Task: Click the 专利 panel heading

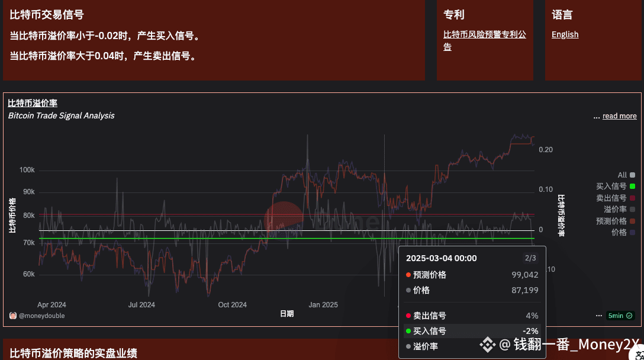Action: (454, 15)
